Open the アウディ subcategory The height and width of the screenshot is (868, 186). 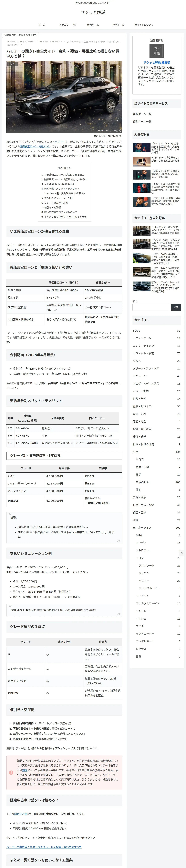158,543
